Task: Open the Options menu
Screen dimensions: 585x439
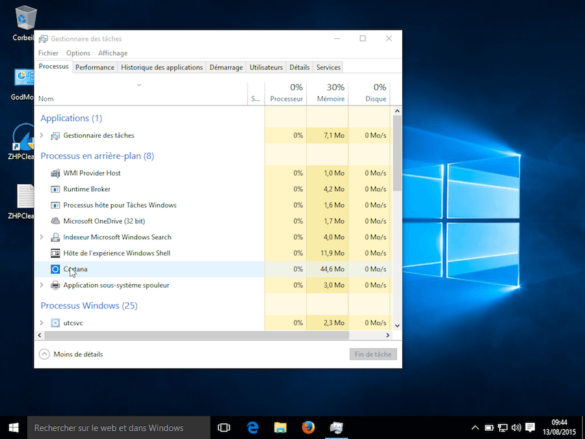Action: click(x=78, y=53)
